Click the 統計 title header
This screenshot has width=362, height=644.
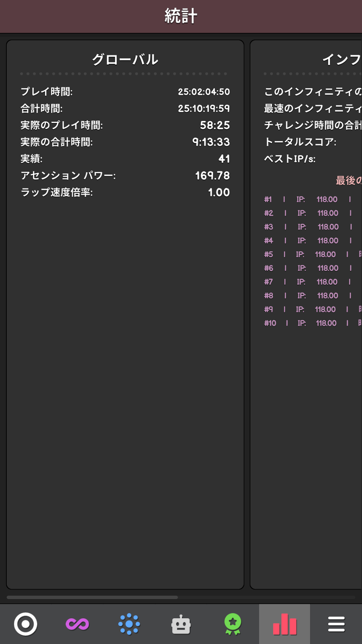pos(181,16)
